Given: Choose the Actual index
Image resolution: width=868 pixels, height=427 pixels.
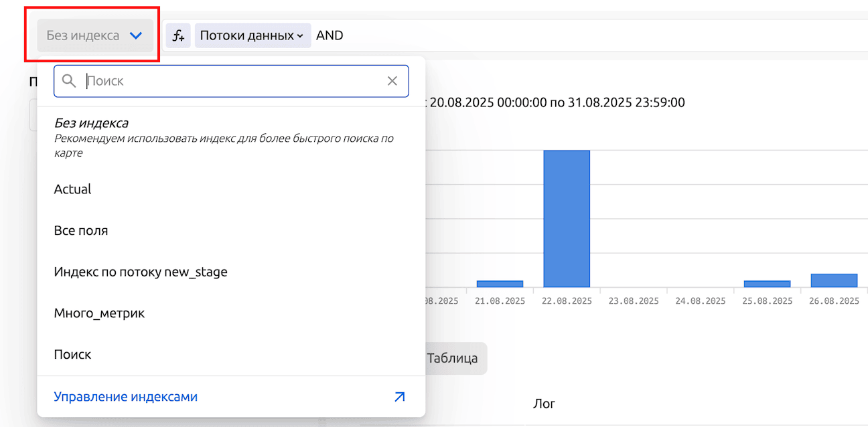Looking at the screenshot, I should tap(73, 189).
